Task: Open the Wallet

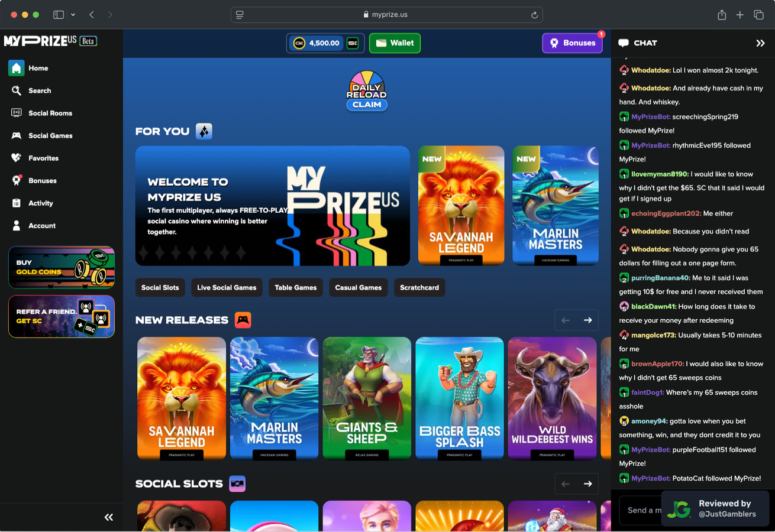Action: pos(395,43)
